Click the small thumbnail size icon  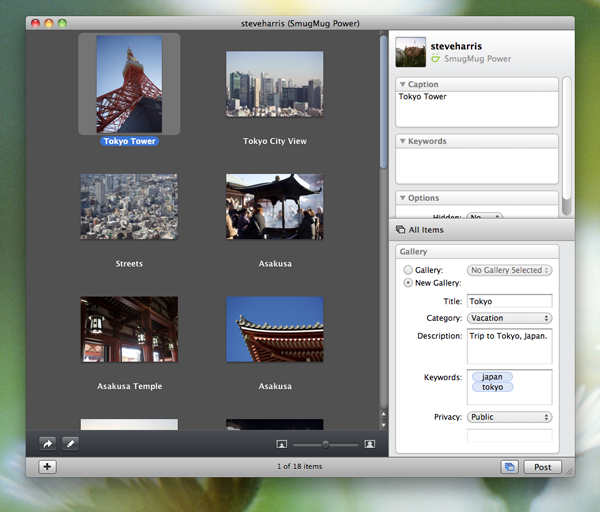282,444
